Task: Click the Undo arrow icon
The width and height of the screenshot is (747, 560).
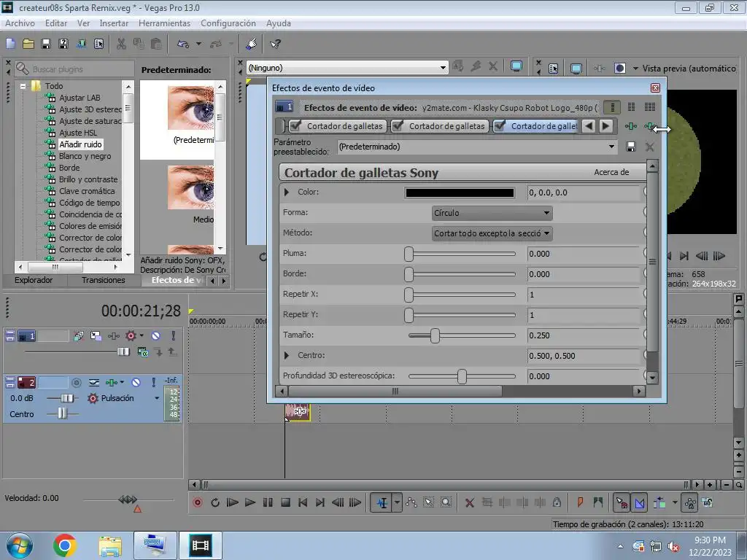Action: pyautogui.click(x=183, y=44)
